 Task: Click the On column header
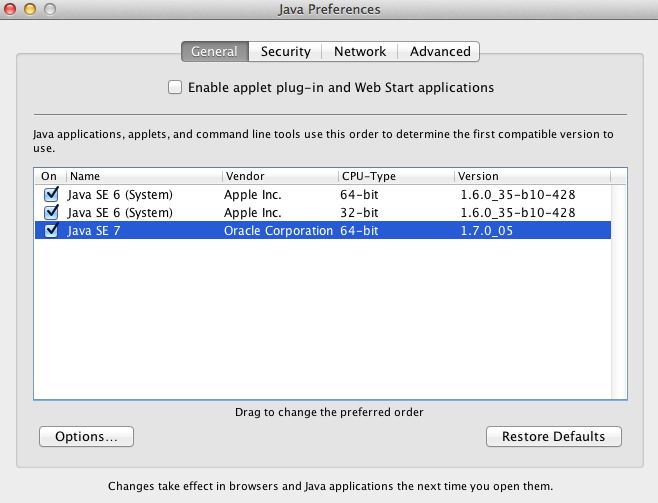[x=50, y=176]
